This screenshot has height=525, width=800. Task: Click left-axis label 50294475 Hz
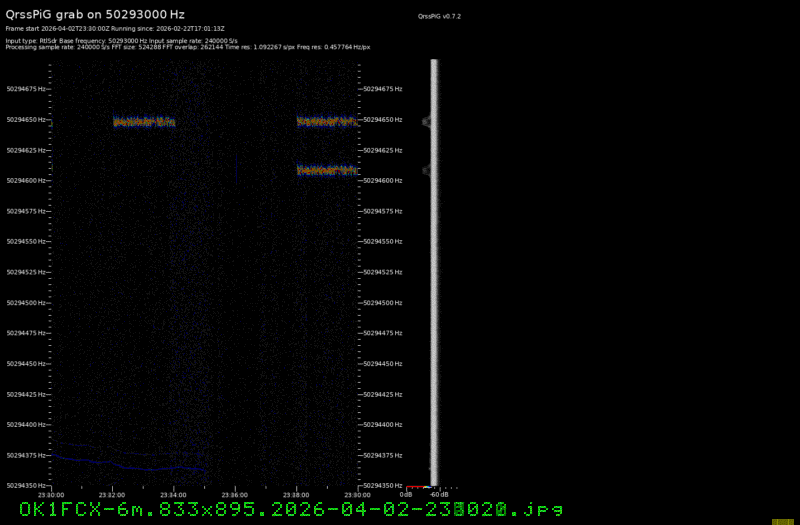(x=26, y=333)
